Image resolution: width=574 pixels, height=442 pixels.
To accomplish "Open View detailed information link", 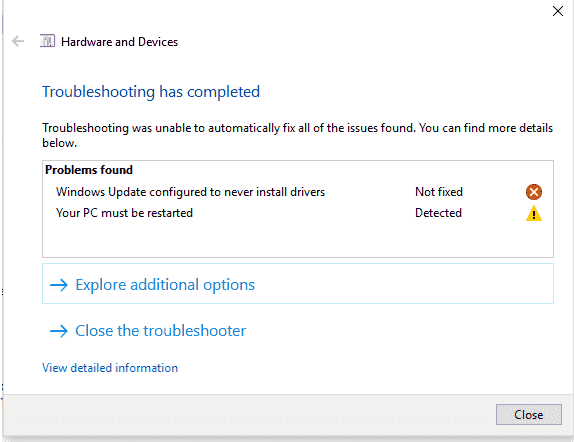I will (110, 368).
